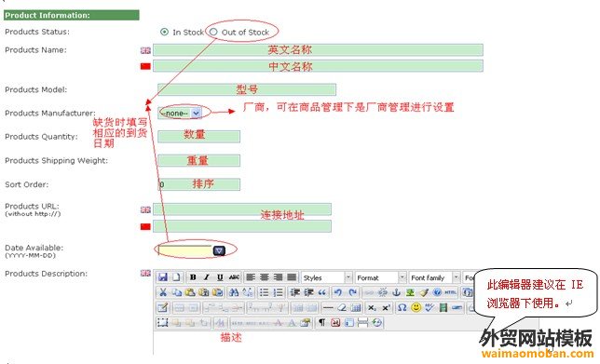Click the Cut scissors icon

point(163,292)
